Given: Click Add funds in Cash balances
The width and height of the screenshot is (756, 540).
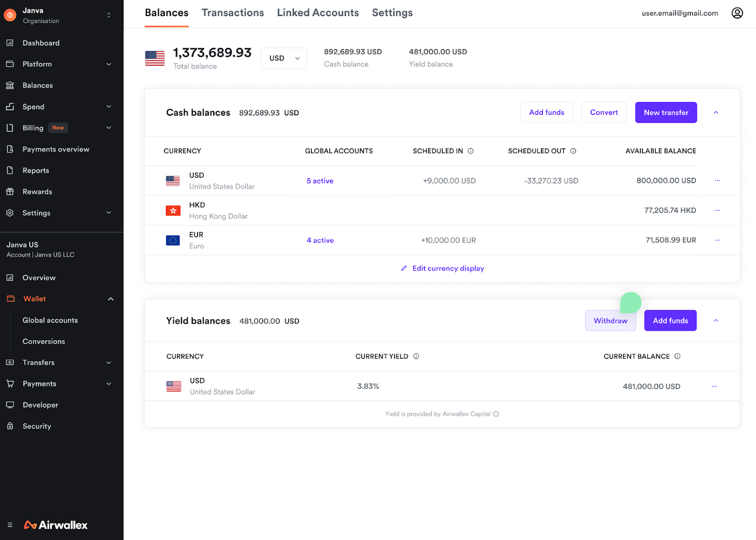Looking at the screenshot, I should coord(547,112).
